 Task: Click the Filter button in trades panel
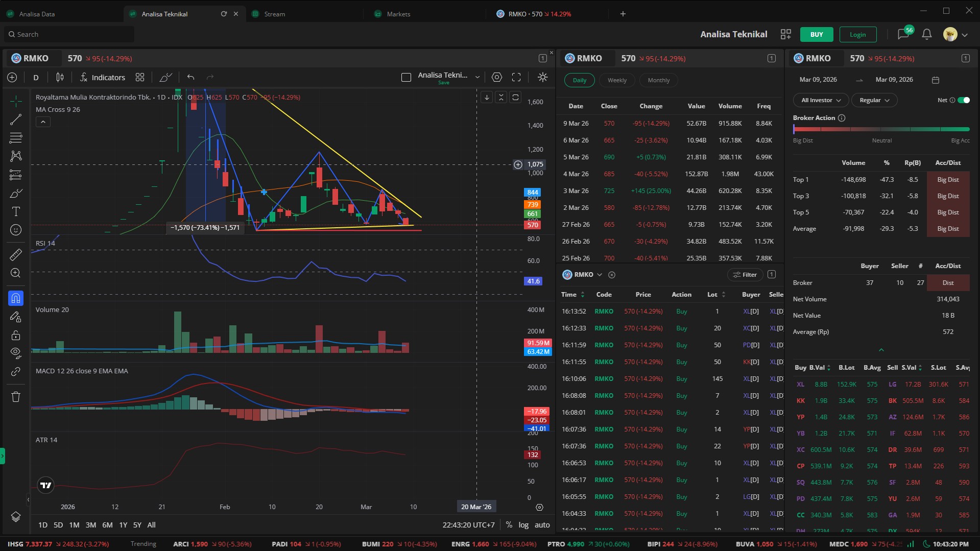point(745,275)
